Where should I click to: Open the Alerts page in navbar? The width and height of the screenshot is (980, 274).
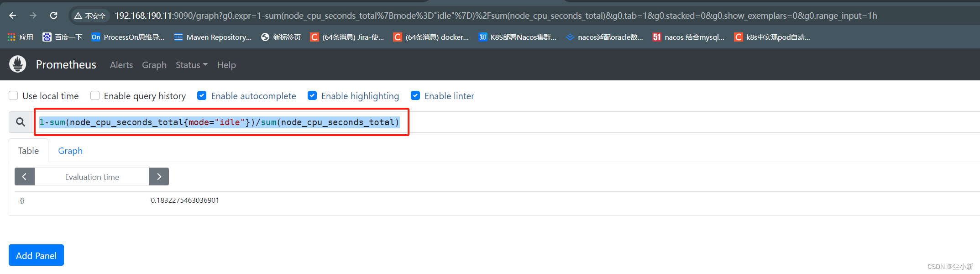(x=121, y=65)
